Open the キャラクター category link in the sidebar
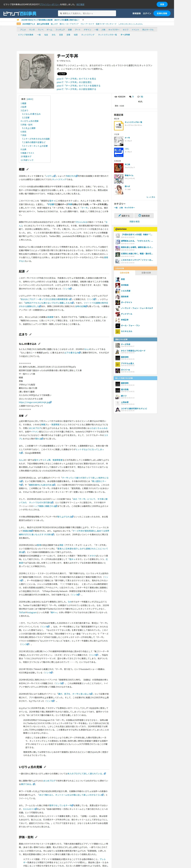This screenshot has width=191, height=868. point(130,208)
